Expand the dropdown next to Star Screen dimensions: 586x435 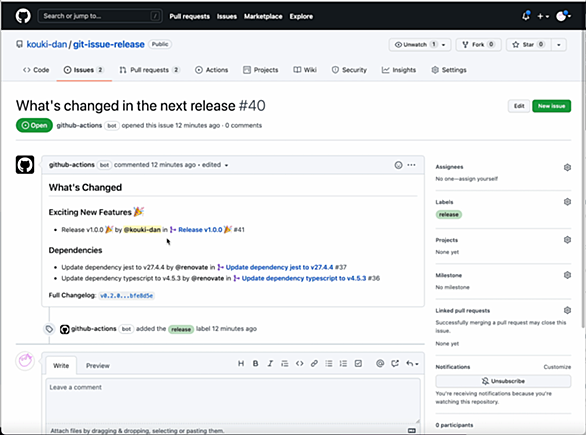559,44
